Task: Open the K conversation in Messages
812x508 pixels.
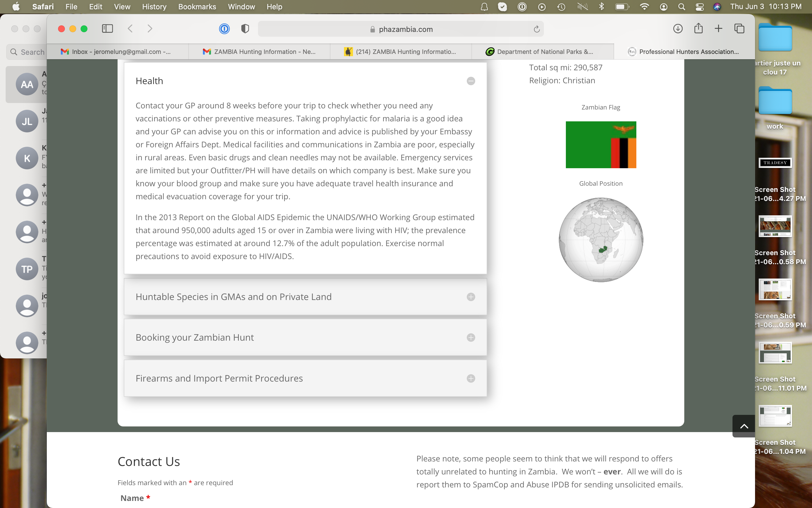Action: click(27, 158)
